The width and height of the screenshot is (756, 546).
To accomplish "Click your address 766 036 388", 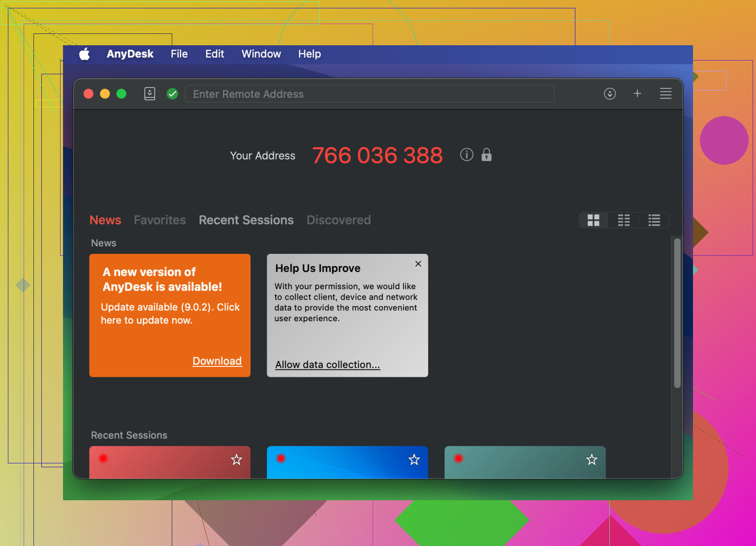I will pos(378,155).
